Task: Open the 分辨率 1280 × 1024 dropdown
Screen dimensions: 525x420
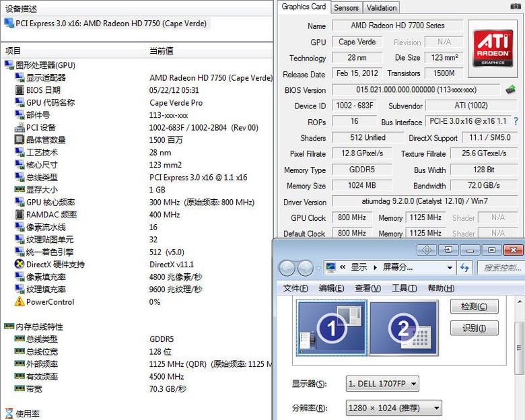Action: coord(394,408)
